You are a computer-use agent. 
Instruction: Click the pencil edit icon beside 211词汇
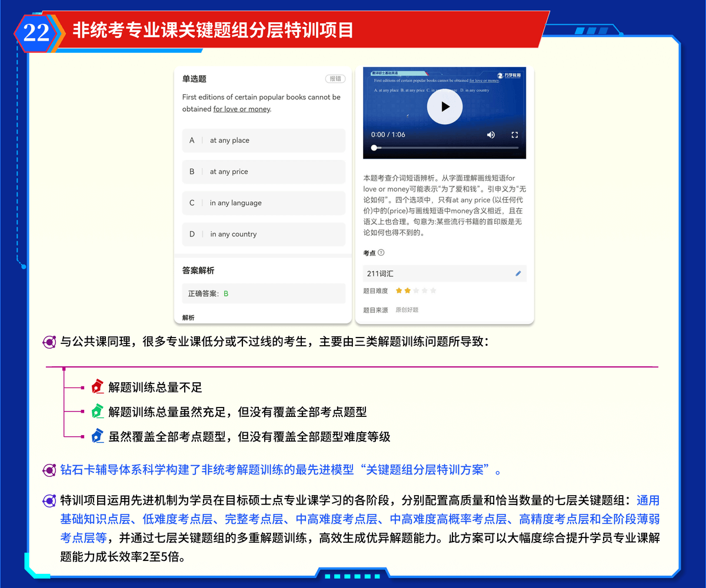(518, 273)
